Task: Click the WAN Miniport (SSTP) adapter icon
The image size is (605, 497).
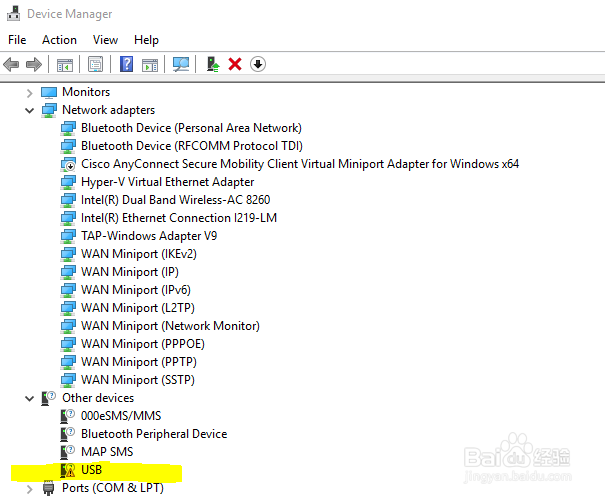Action: [68, 380]
